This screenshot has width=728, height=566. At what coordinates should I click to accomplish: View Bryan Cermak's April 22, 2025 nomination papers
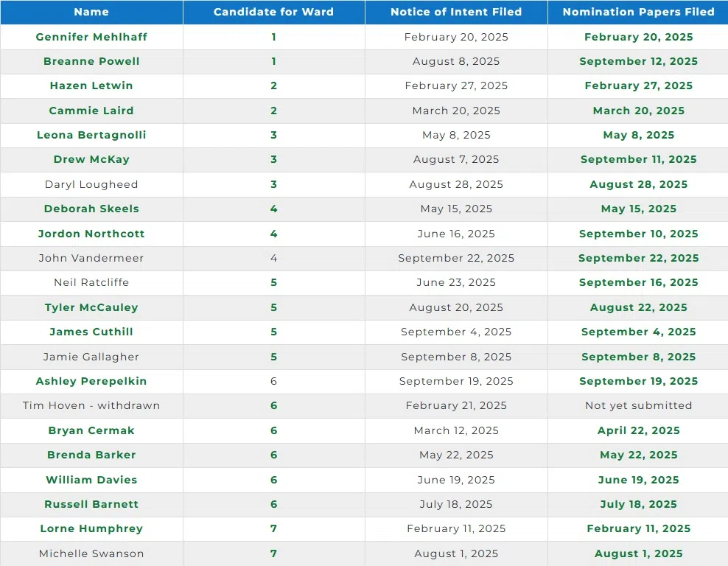pyautogui.click(x=638, y=430)
